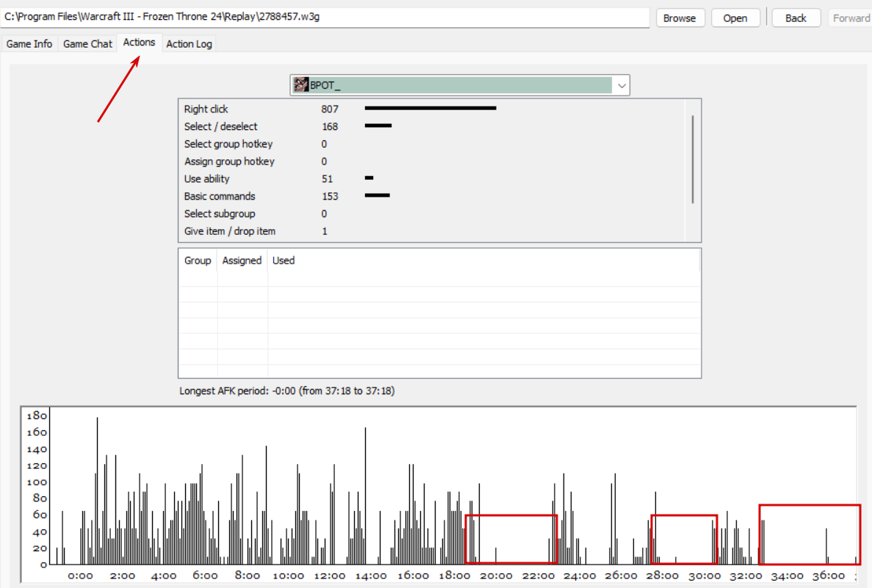Click the 807 right click count
Viewport: 872px width, 588px height.
point(330,109)
